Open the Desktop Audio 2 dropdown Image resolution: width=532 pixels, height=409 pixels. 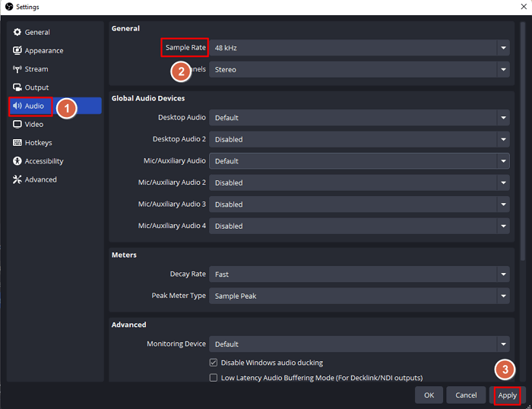click(359, 140)
